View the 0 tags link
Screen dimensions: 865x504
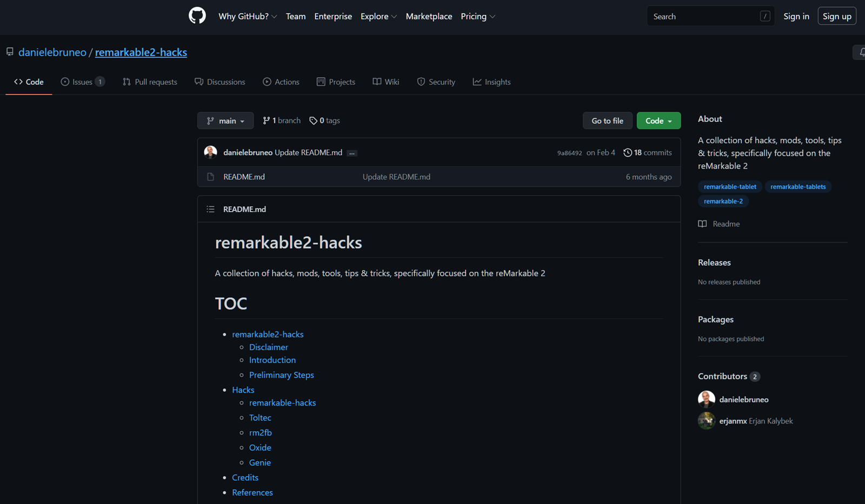[x=325, y=120]
